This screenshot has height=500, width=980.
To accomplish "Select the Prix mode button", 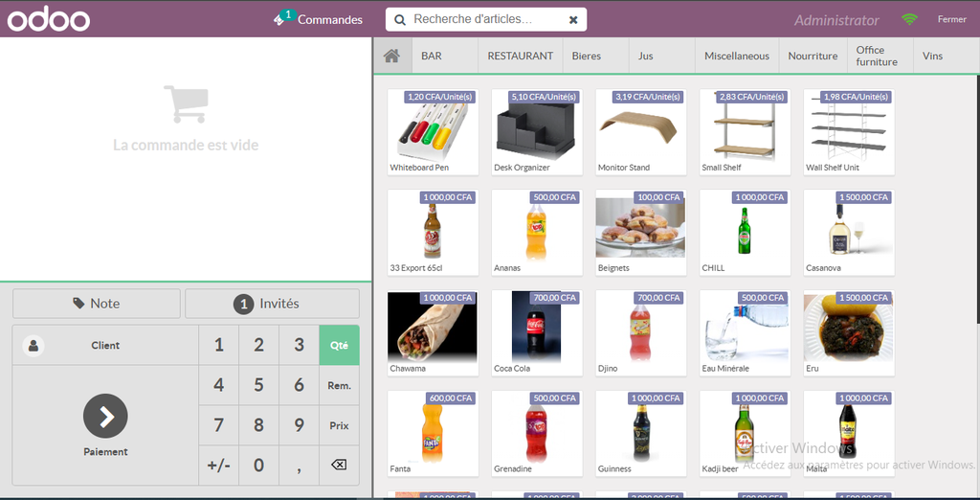I will (x=339, y=425).
